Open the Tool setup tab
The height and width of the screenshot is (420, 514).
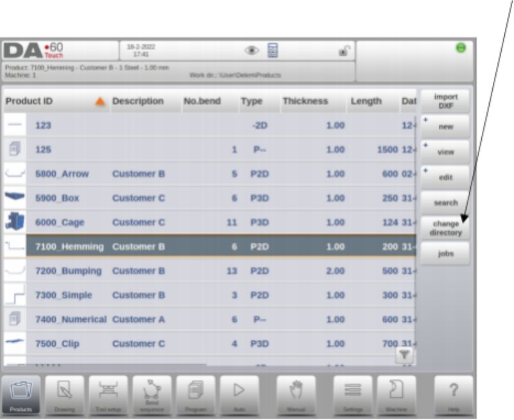point(109,395)
